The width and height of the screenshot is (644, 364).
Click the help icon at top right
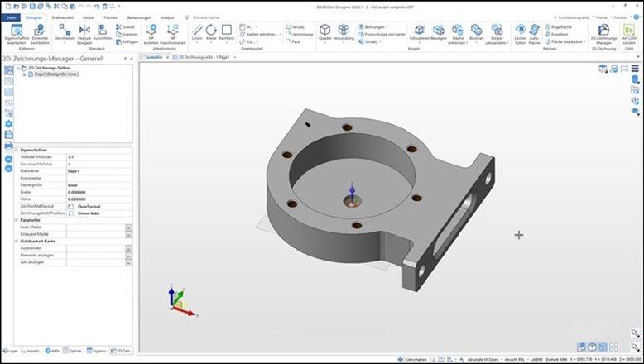[x=637, y=17]
